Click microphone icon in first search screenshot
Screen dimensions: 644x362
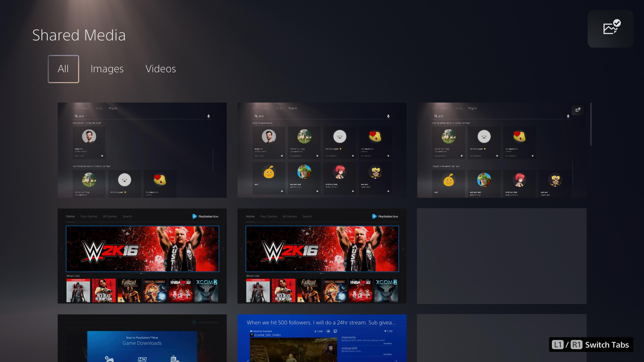coord(208,116)
